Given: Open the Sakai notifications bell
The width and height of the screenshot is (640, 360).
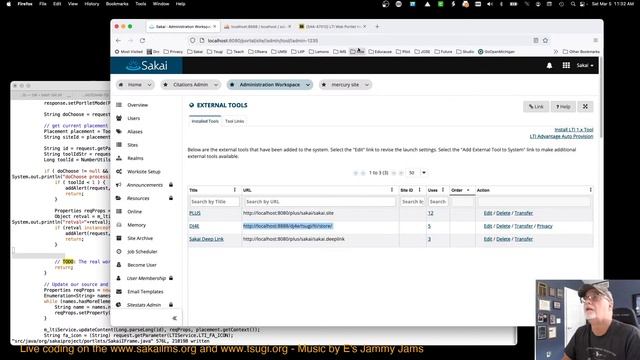Looking at the screenshot, I should point(549,65).
